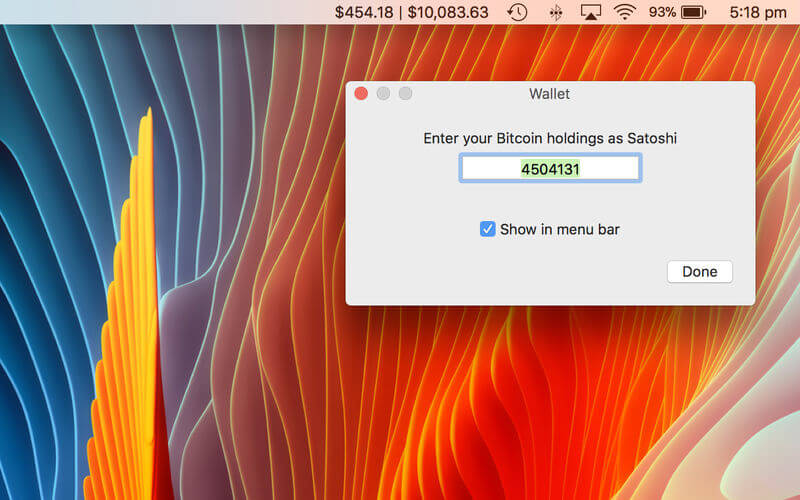Click the $454.18 Bitcoin price in menu bar
The height and width of the screenshot is (500, 800).
pyautogui.click(x=364, y=12)
